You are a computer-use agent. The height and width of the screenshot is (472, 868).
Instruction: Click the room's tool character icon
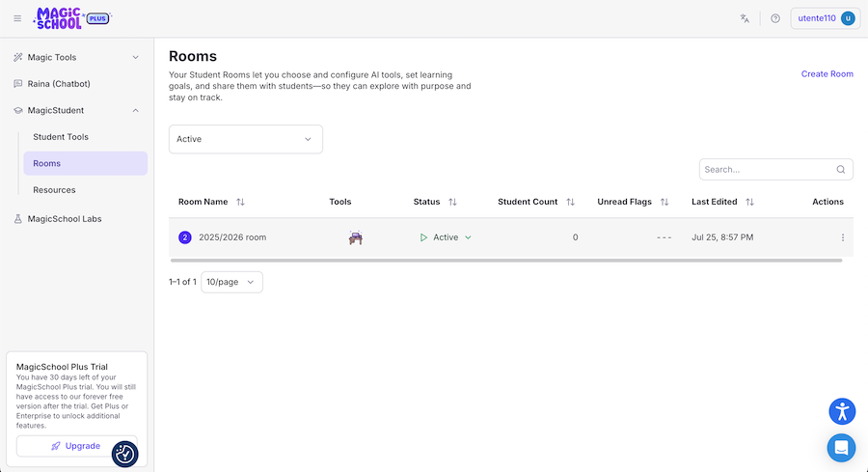tap(355, 237)
